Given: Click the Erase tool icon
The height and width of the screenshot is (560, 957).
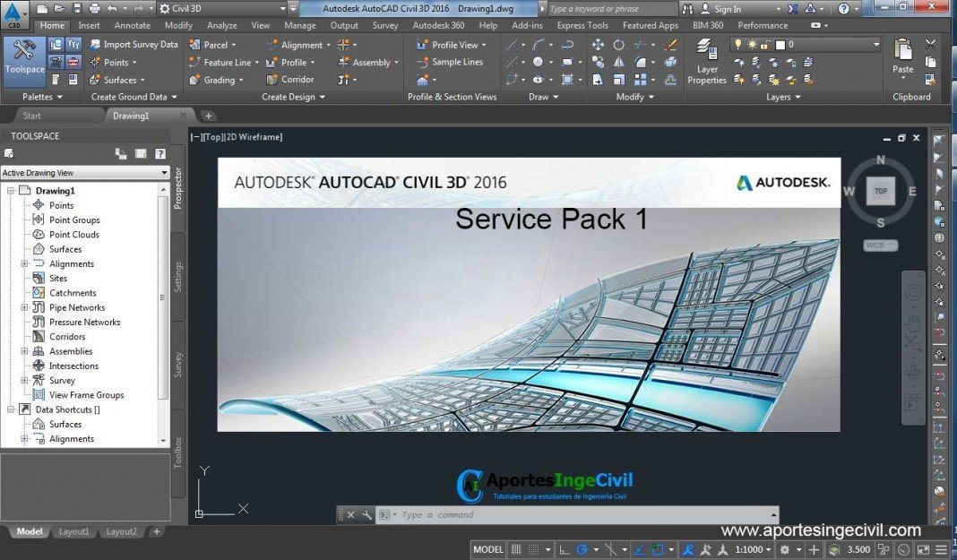Looking at the screenshot, I should (670, 45).
